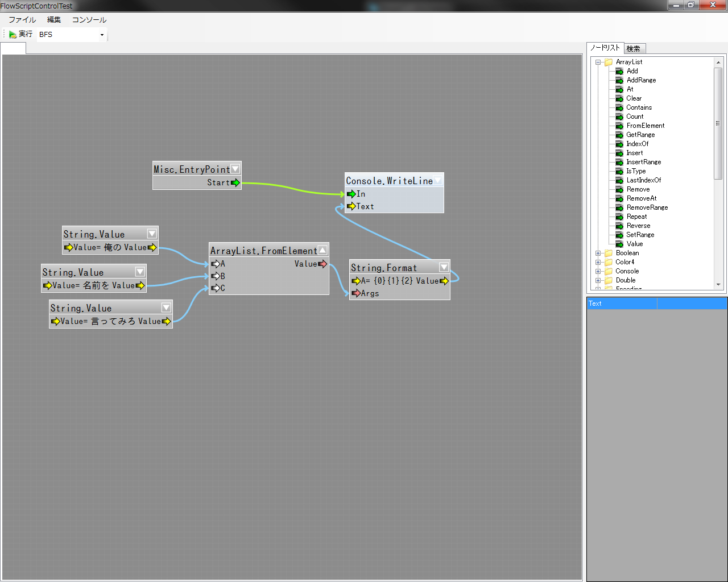Click input port C on ArrayList.FromElement

point(216,288)
